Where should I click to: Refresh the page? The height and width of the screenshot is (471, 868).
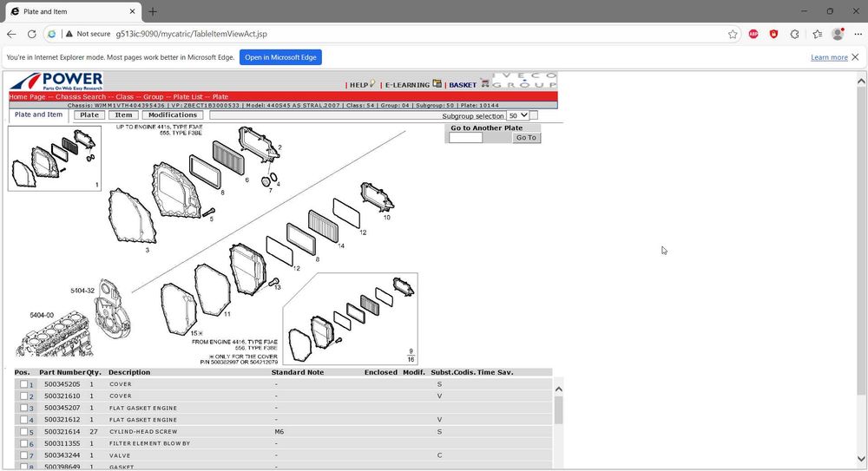(31, 34)
